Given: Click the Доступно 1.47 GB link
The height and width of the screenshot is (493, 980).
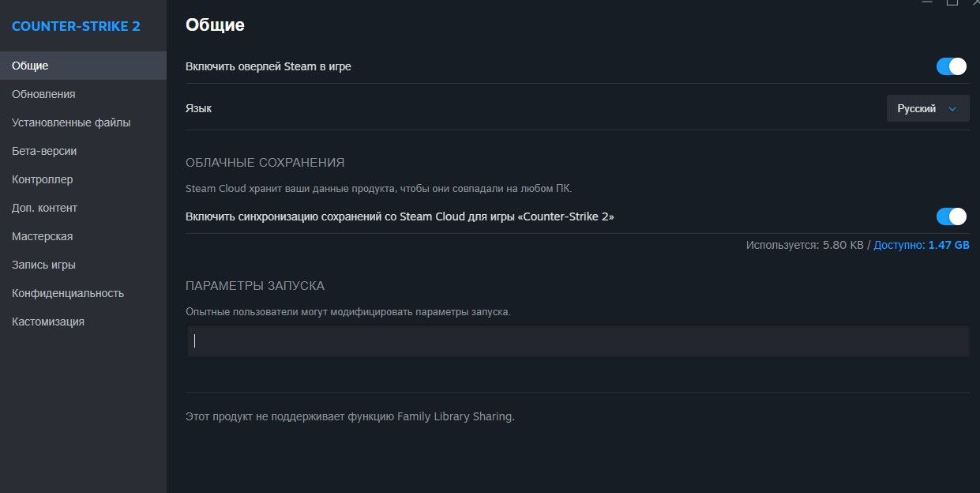Looking at the screenshot, I should (x=922, y=246).
